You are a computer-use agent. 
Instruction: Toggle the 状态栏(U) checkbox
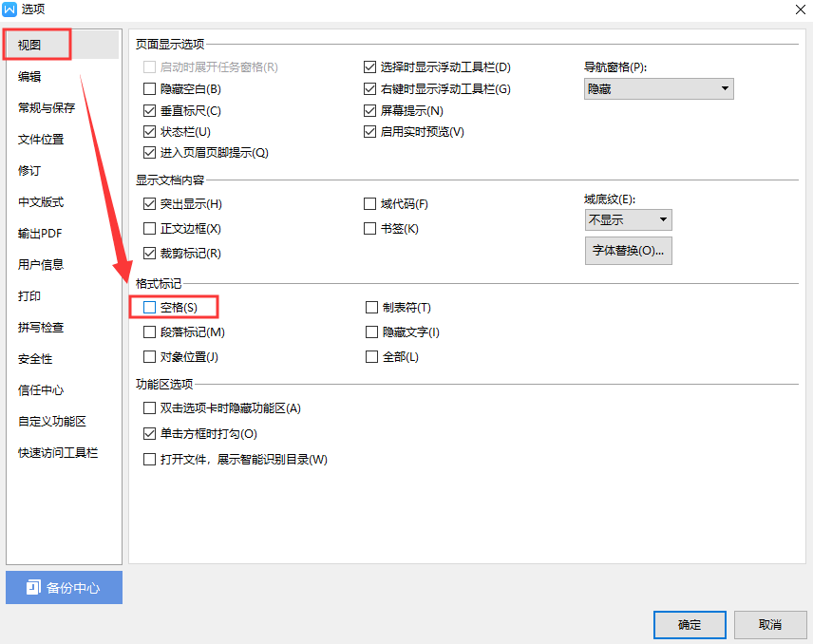[x=149, y=132]
